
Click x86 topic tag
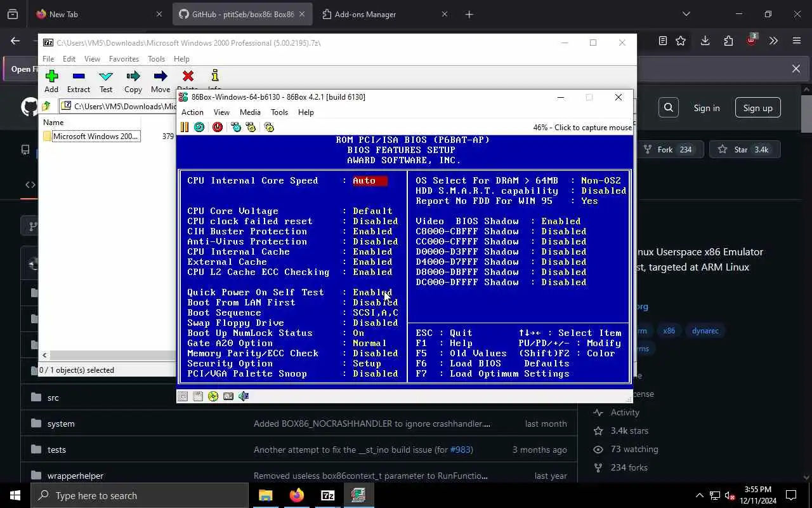coord(669,331)
